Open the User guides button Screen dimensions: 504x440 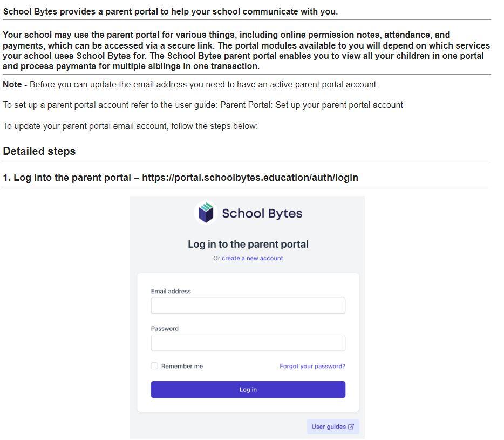point(333,427)
